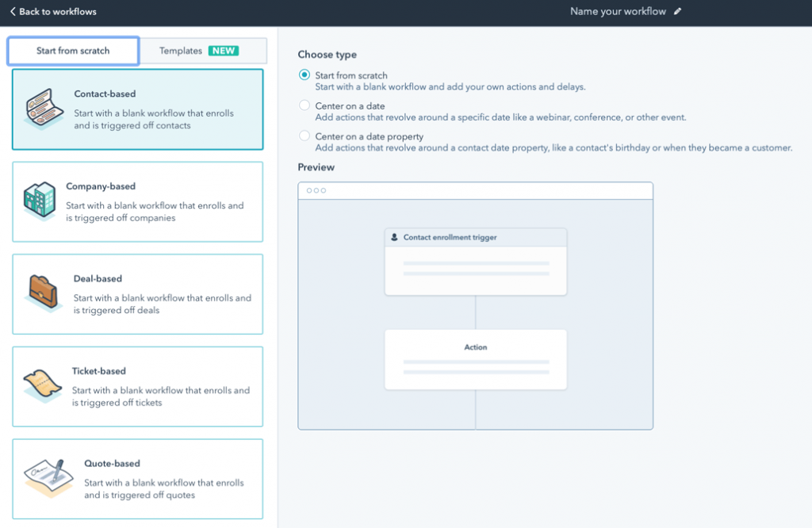Click the Action box in the preview
Viewport: 812px width, 528px height.
[x=476, y=358]
